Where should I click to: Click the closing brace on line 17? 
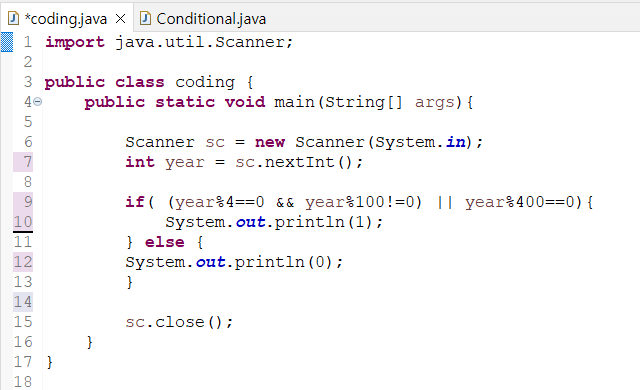50,362
